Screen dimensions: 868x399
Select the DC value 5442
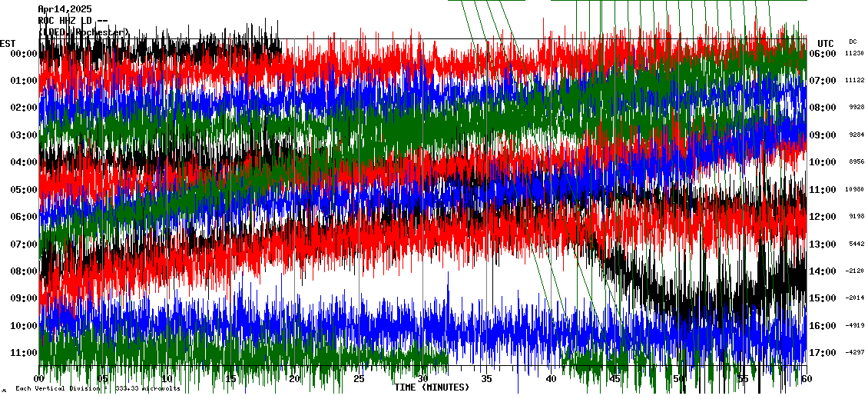click(x=854, y=244)
